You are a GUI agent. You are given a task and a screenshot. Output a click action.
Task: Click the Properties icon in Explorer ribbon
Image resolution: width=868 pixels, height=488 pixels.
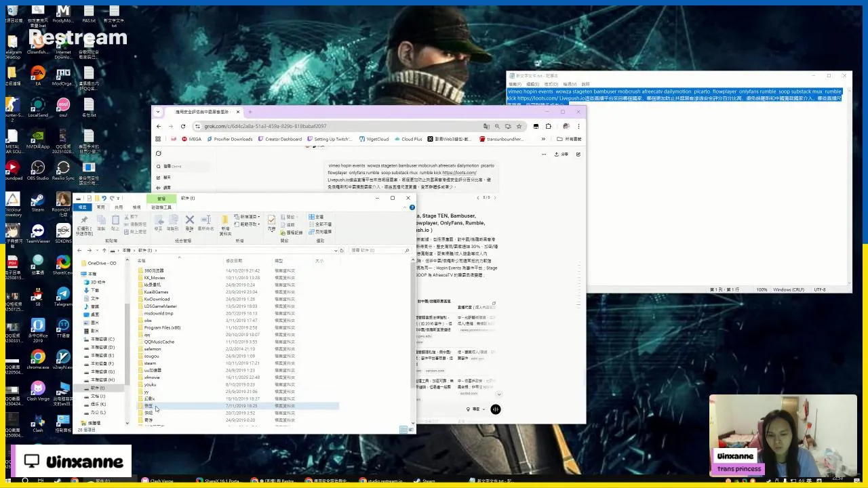tap(271, 222)
